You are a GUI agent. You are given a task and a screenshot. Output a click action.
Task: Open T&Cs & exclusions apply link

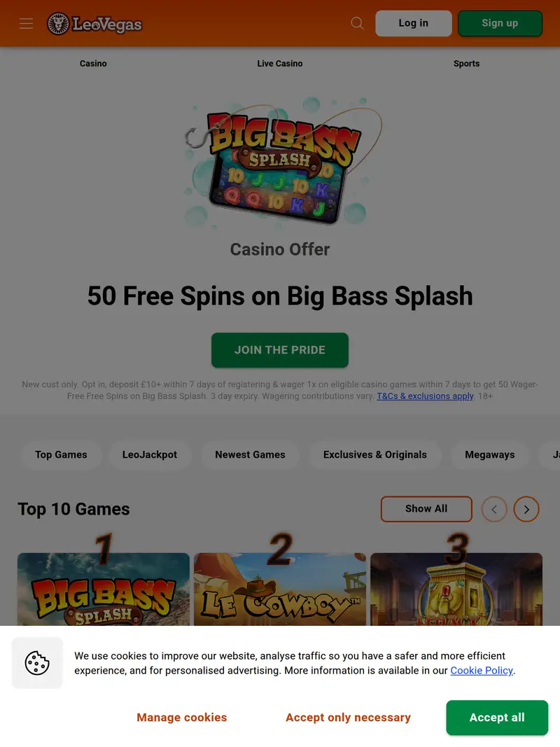point(425,396)
